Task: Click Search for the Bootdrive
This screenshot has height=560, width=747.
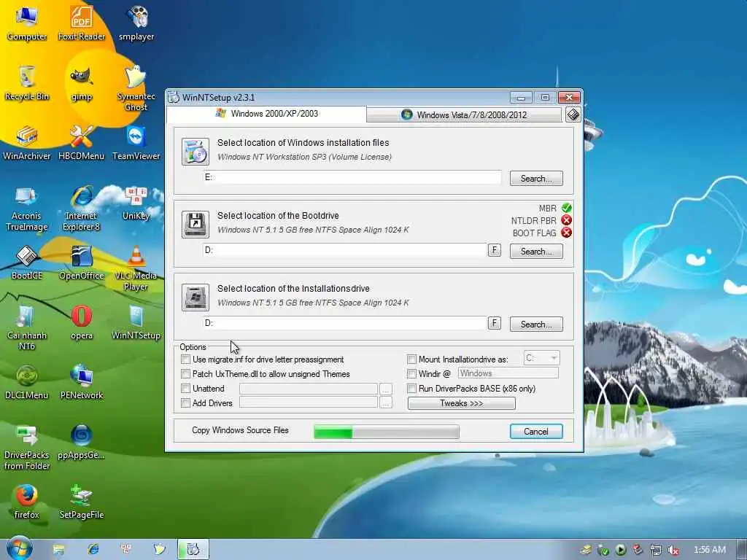Action: 536,252
